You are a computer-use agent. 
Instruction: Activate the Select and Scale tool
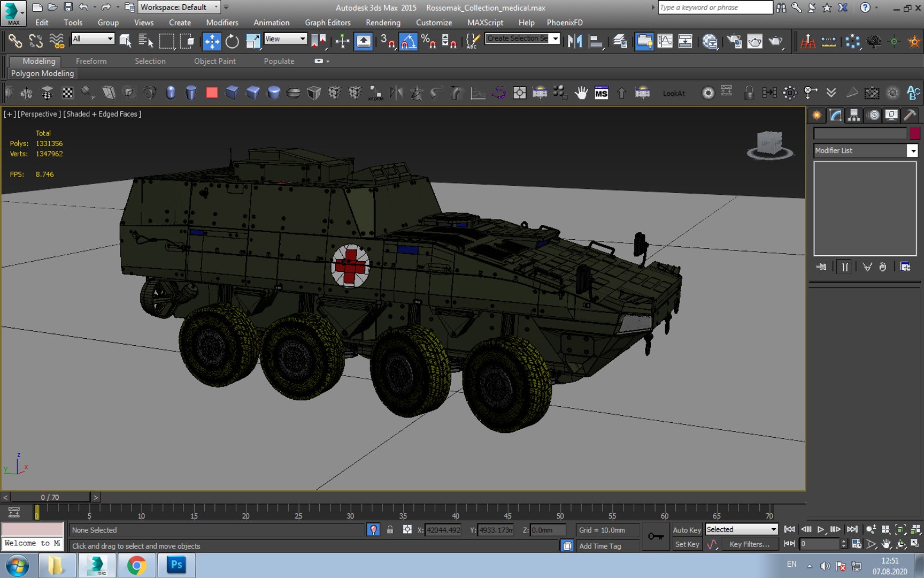252,41
